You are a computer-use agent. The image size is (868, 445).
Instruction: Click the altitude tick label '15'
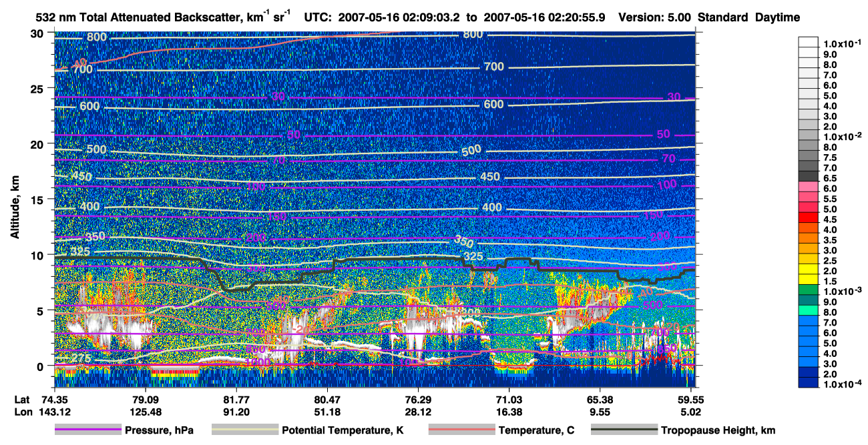(x=38, y=199)
